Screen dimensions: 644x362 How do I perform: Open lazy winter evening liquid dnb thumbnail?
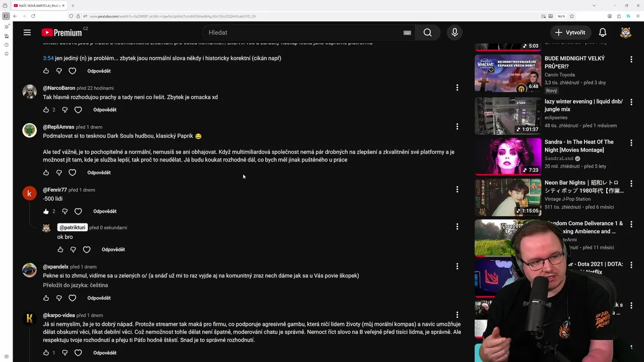(508, 116)
